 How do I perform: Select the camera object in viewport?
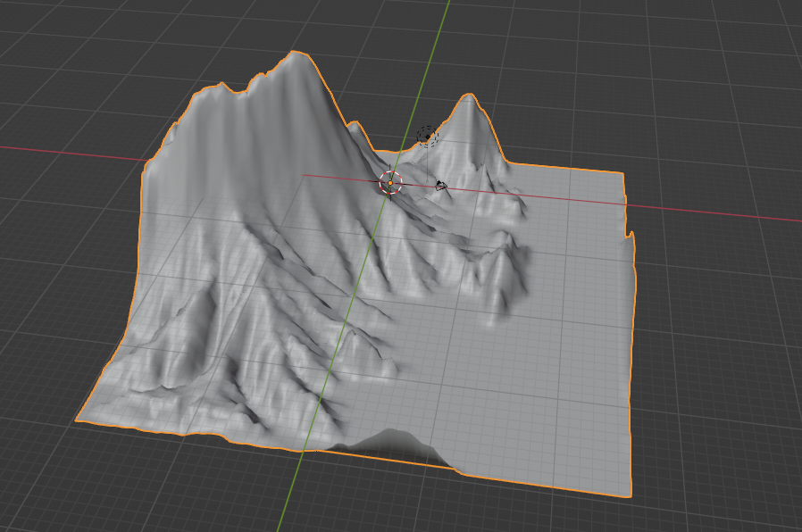coord(441,186)
